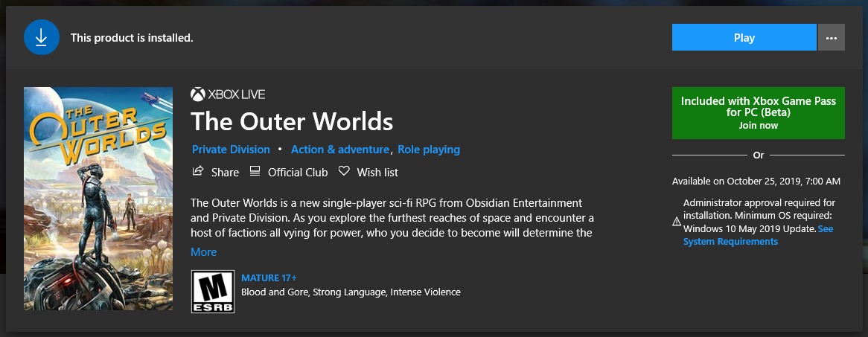Click the Xbox Live logo icon
Screen dimensions: 868x337
197,94
